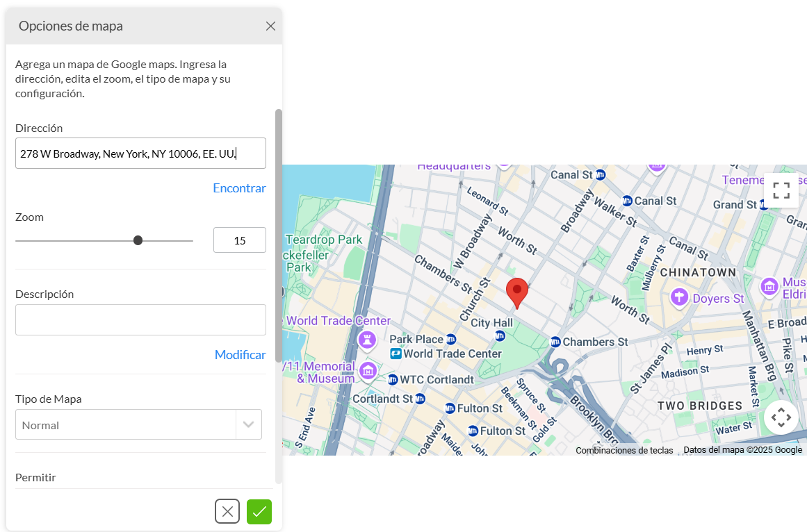
Task: Click the WTC Cortlandt subway icon
Action: (393, 380)
